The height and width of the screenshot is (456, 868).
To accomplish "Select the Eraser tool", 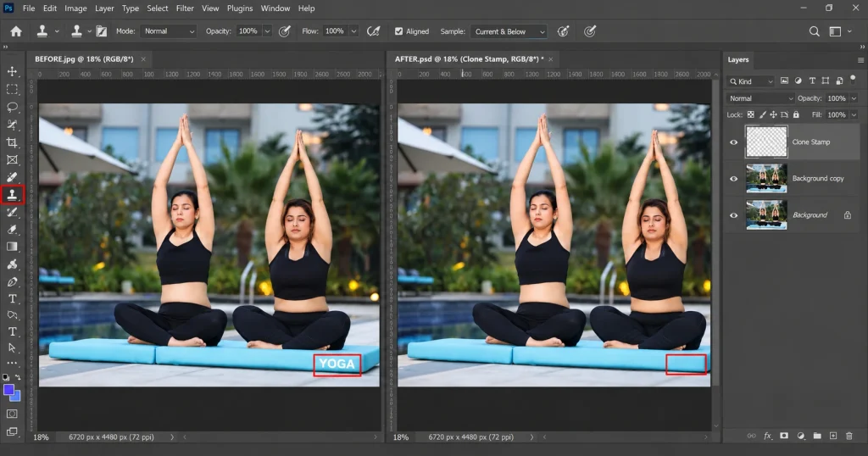I will pos(12,229).
